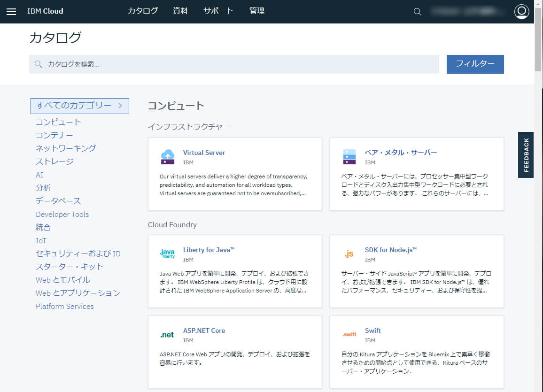
Task: Click the header search magnifier icon
Action: tap(417, 12)
